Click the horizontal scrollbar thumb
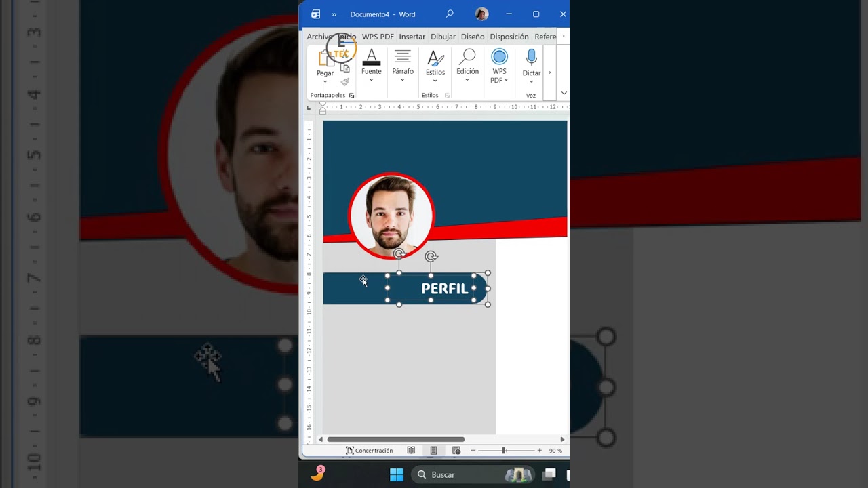 (x=396, y=439)
